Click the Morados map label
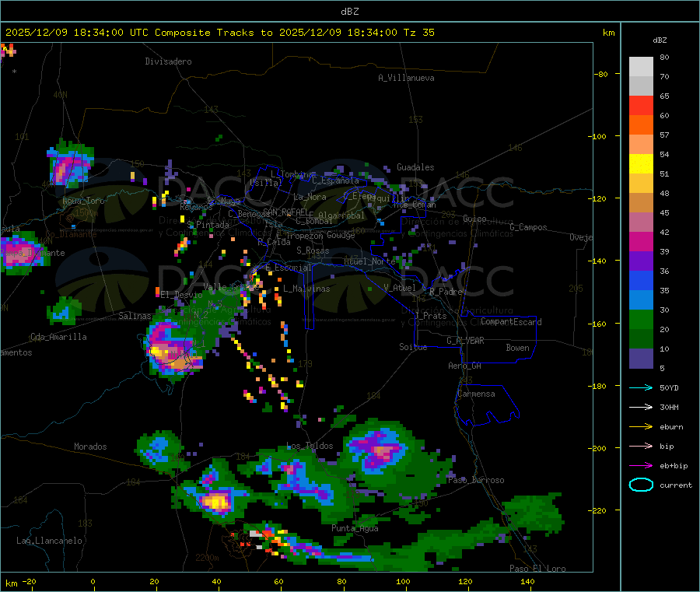The width and height of the screenshot is (700, 592). 90,447
